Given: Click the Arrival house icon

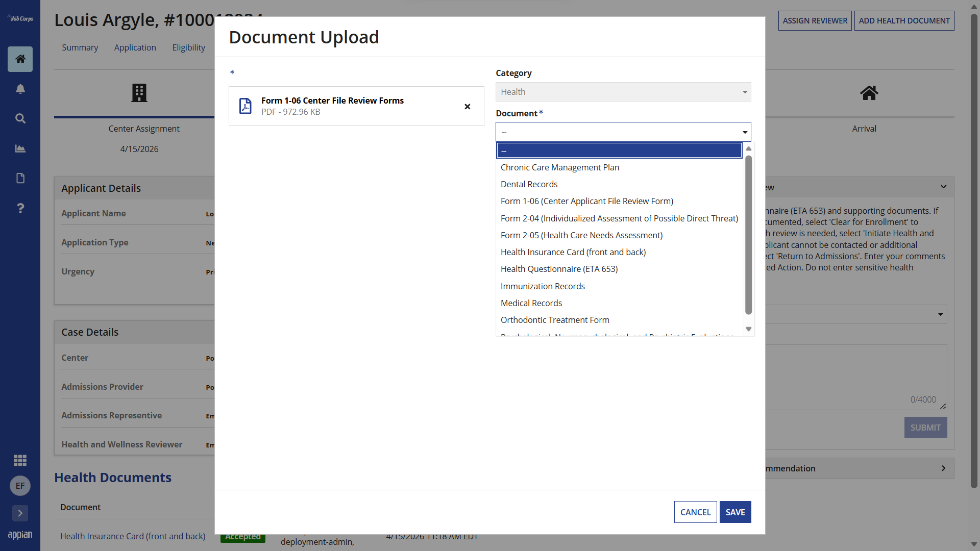Looking at the screenshot, I should (x=869, y=93).
